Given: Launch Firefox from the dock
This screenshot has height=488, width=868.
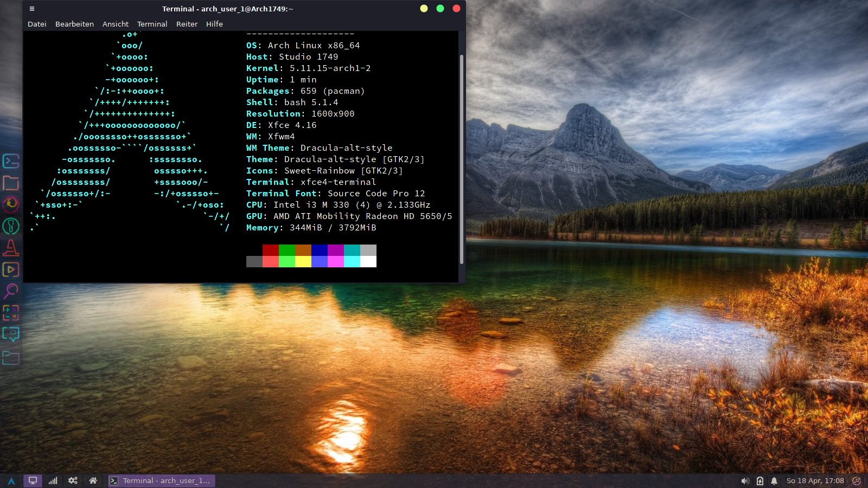Looking at the screenshot, I should click(11, 204).
